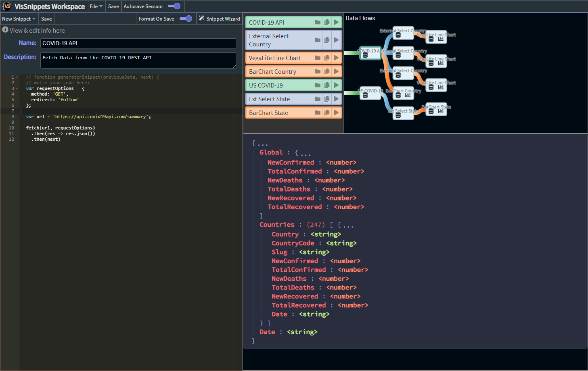The height and width of the screenshot is (371, 588).
Task: Select the External Select Country snippet label
Action: pyautogui.click(x=269, y=40)
